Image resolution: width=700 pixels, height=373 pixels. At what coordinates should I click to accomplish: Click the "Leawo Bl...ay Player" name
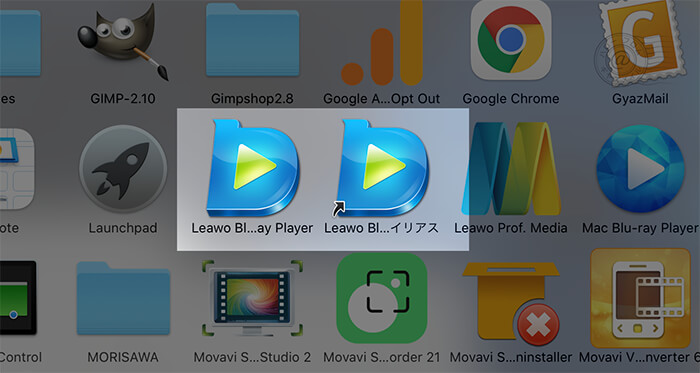tap(252, 228)
